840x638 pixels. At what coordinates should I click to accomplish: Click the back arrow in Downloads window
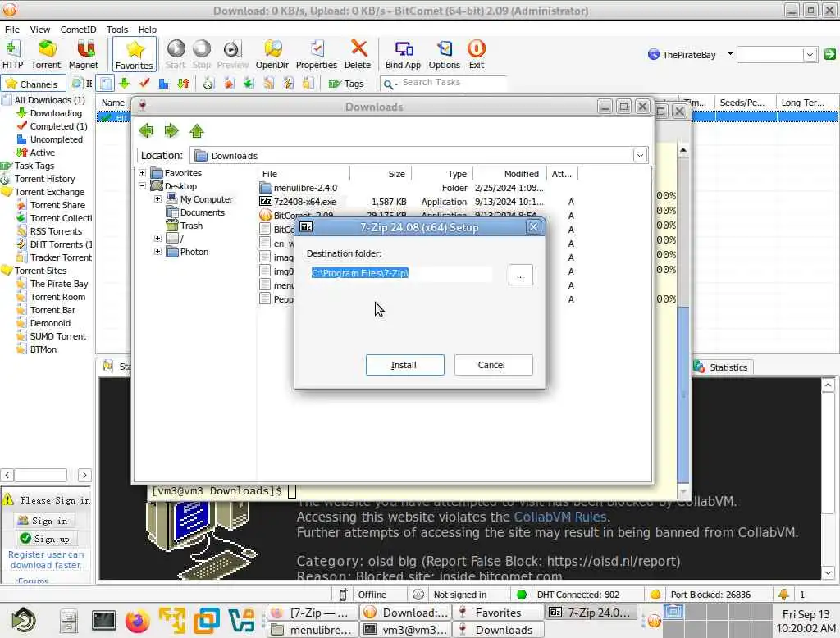(146, 130)
